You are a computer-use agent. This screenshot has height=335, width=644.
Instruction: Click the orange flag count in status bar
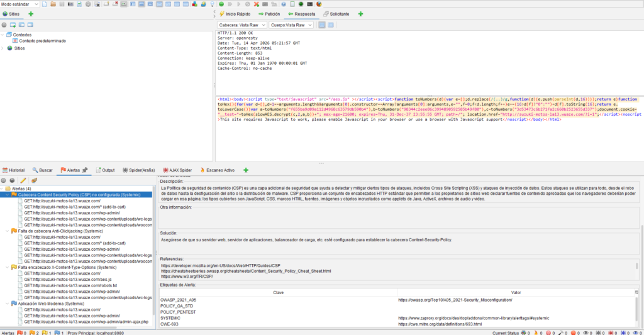coord(34,333)
